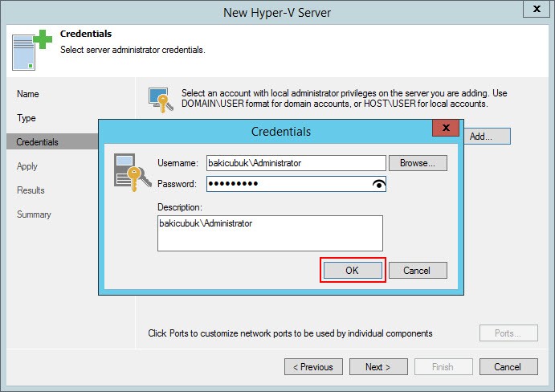Click the disabled Finish button
This screenshot has width=555, height=392.
[x=443, y=367]
